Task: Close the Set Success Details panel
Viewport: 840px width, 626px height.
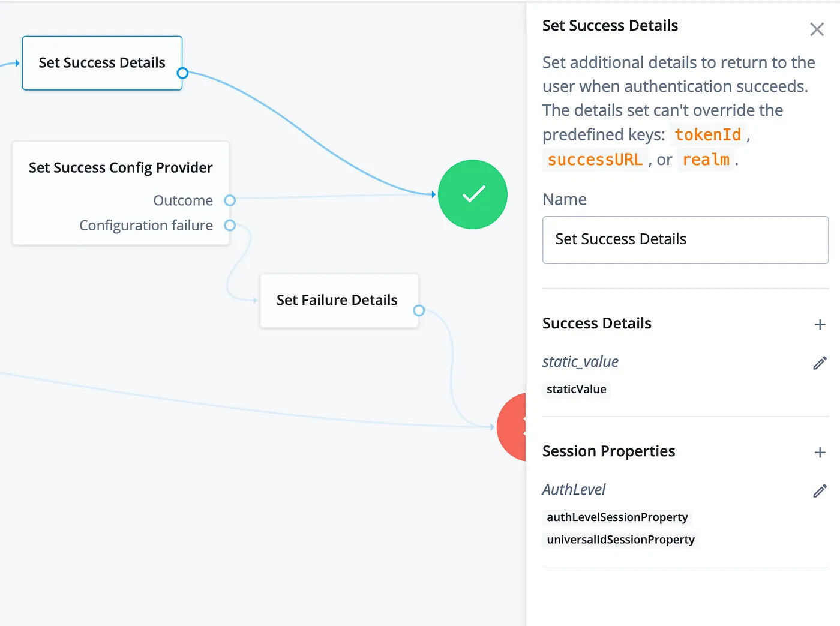Action: [x=817, y=29]
